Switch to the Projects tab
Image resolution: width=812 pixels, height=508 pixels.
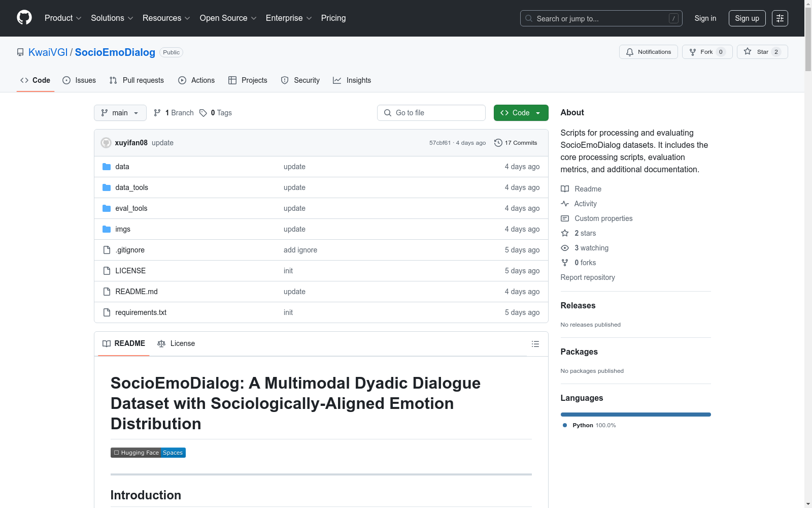click(x=248, y=80)
